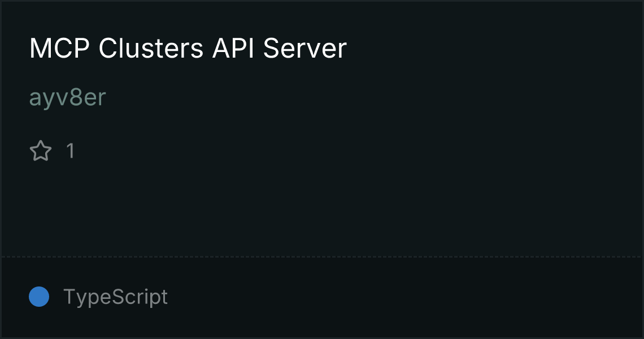Click the dashed divider above TypeScript
644x339 pixels.
[322, 257]
